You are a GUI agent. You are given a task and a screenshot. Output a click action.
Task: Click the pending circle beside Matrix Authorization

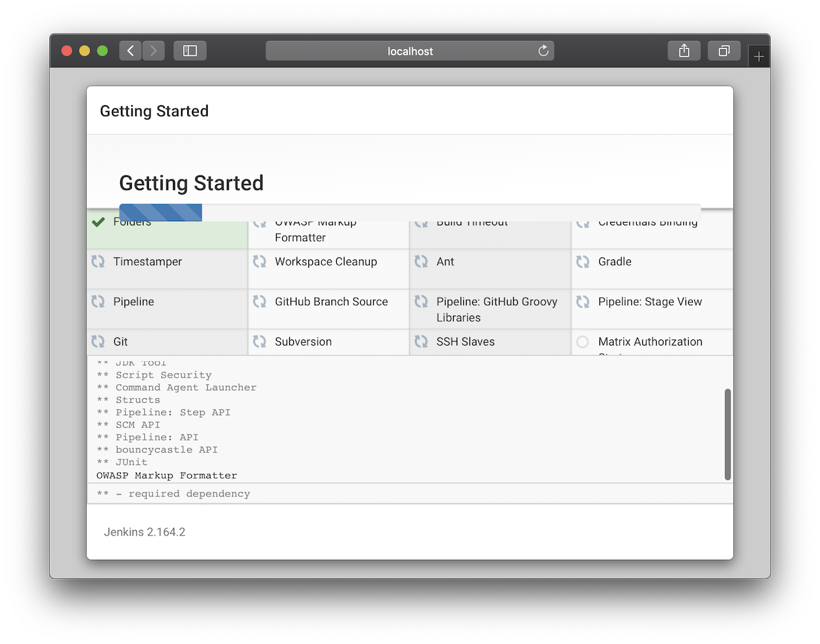(x=582, y=342)
